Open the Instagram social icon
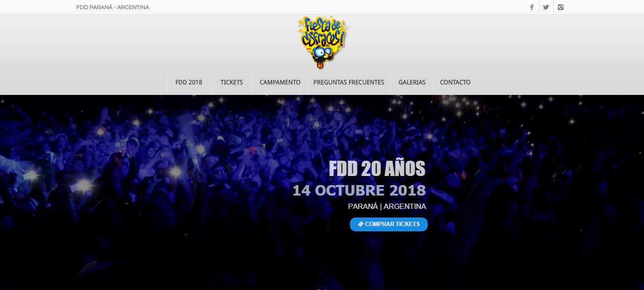The width and height of the screenshot is (644, 290). [561, 7]
